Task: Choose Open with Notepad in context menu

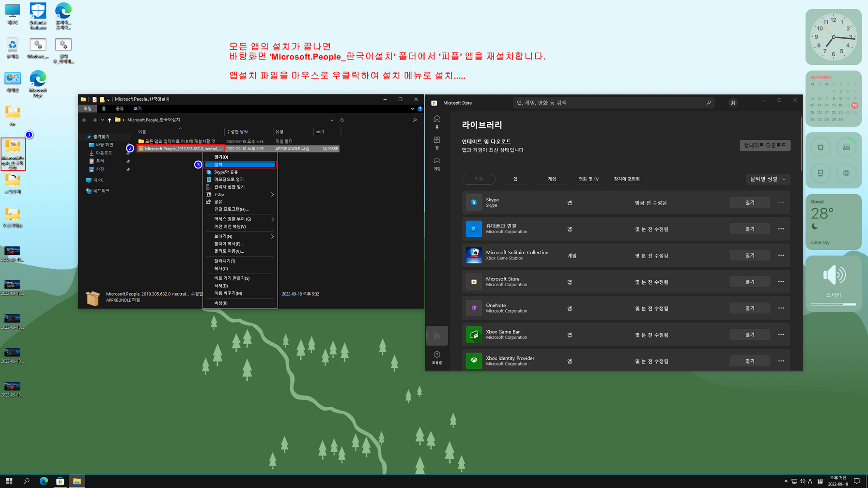Action: 240,179
